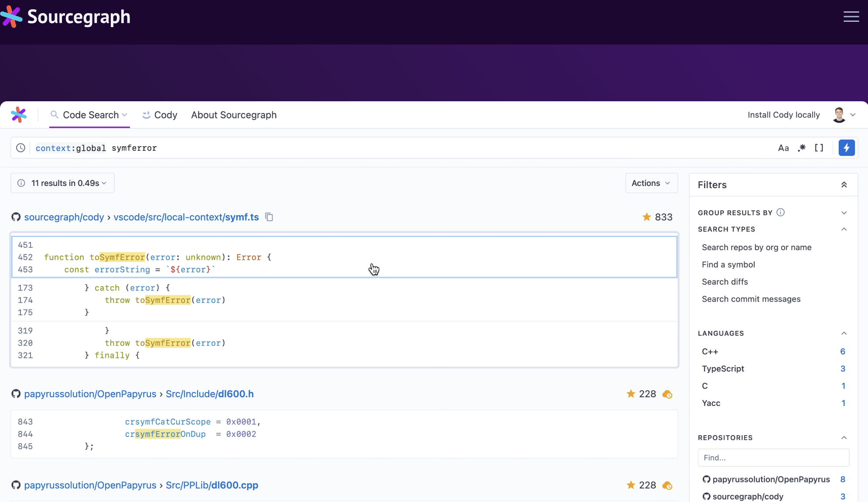Click in the search query input
868x502 pixels.
click(401, 148)
